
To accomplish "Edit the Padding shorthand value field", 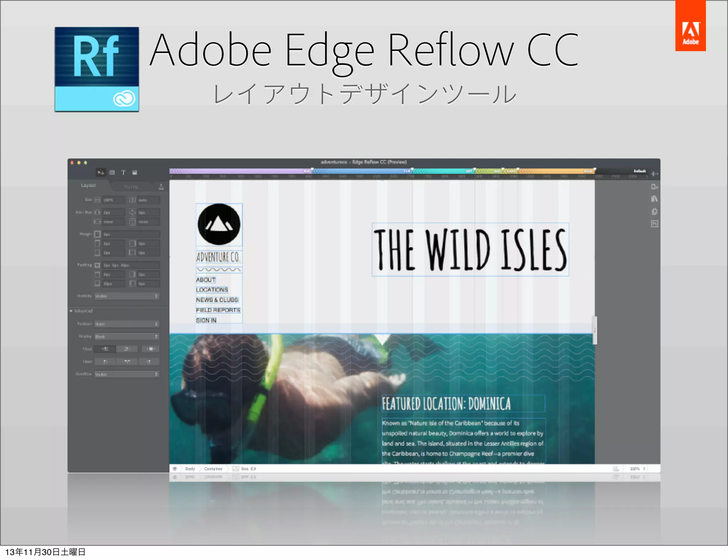I will point(131,265).
